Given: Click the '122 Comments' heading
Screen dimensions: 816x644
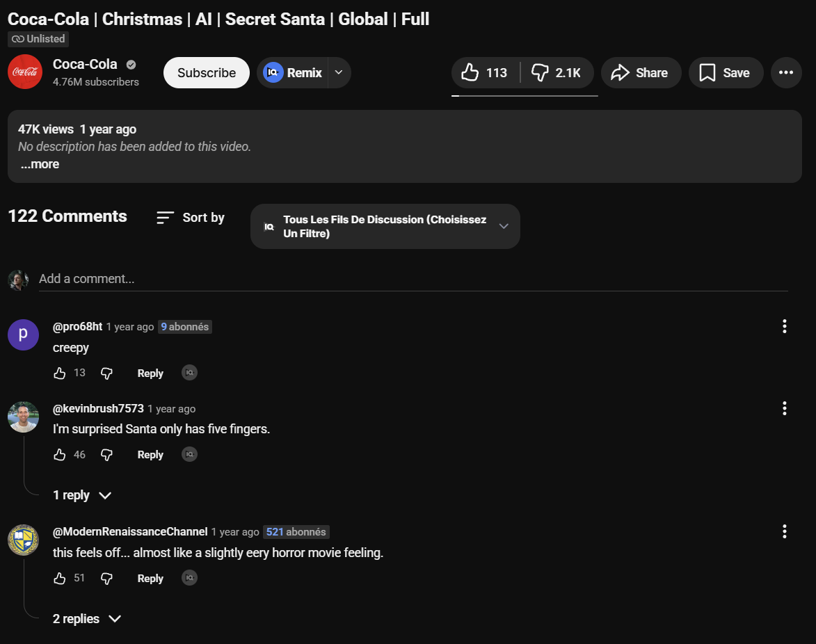Looking at the screenshot, I should [67, 216].
